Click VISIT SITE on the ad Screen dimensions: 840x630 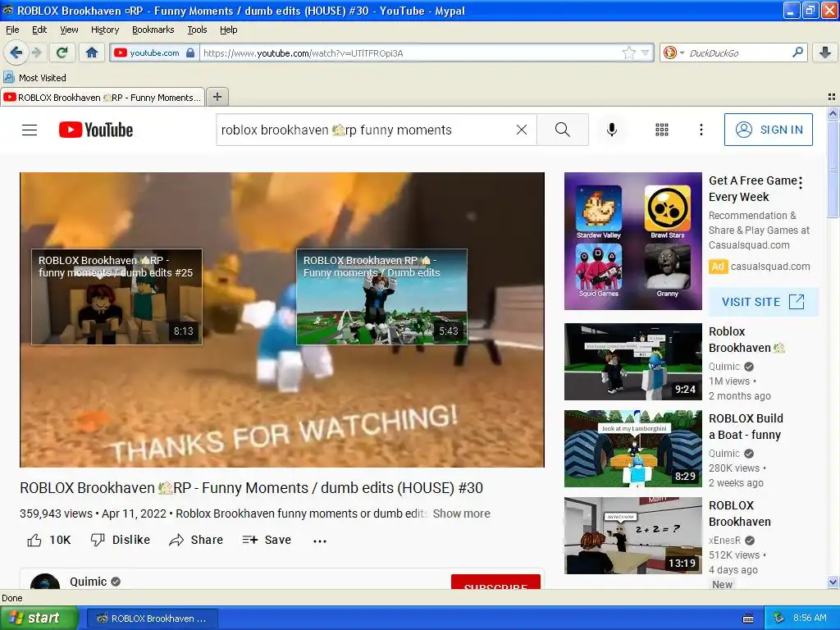pyautogui.click(x=763, y=302)
